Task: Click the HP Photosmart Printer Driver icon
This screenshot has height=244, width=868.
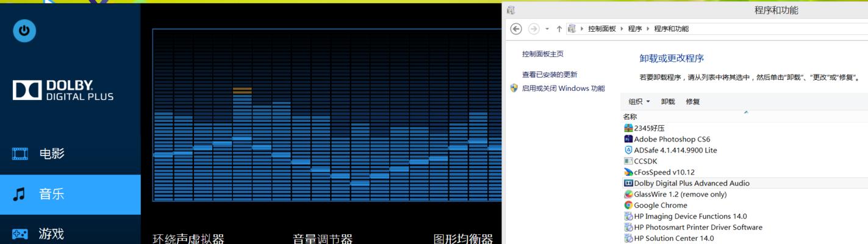Action: coord(628,227)
